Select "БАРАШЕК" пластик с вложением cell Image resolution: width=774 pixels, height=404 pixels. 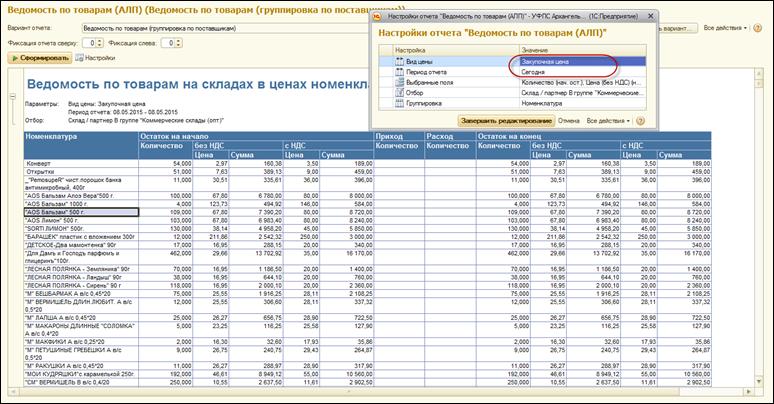click(x=81, y=237)
